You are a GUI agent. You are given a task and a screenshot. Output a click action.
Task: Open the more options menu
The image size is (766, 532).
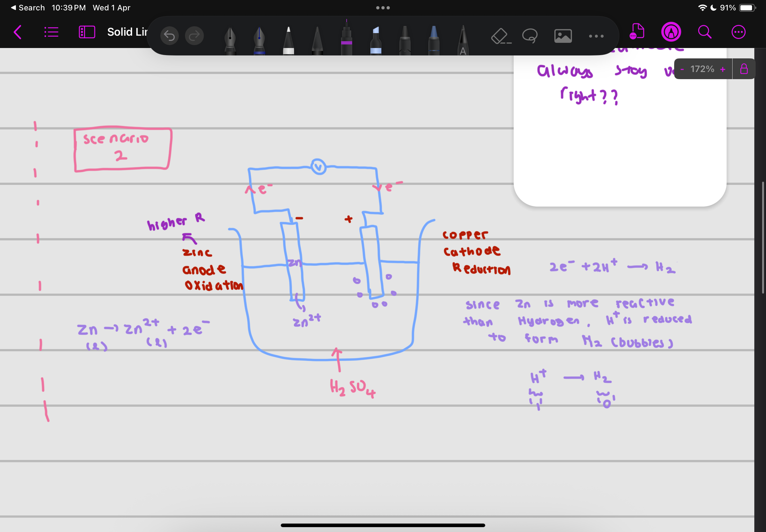tap(739, 32)
